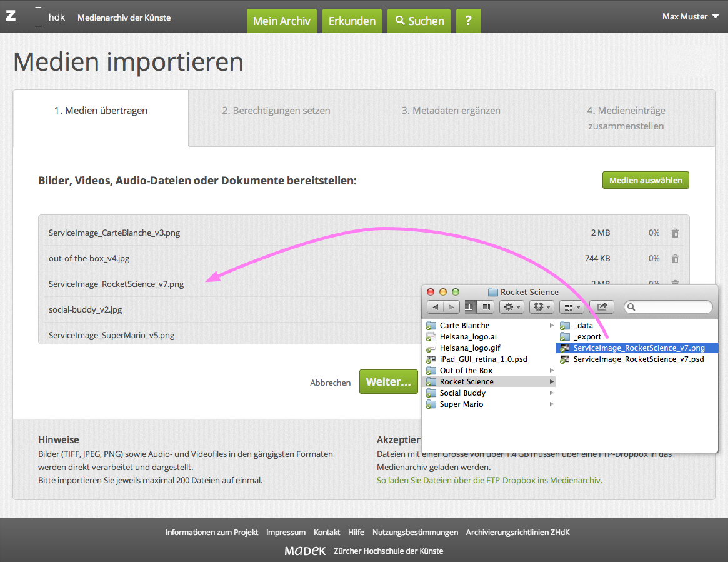Viewport: 728px width, 562px height.
Task: Open the Max Muster user menu
Action: tap(690, 17)
